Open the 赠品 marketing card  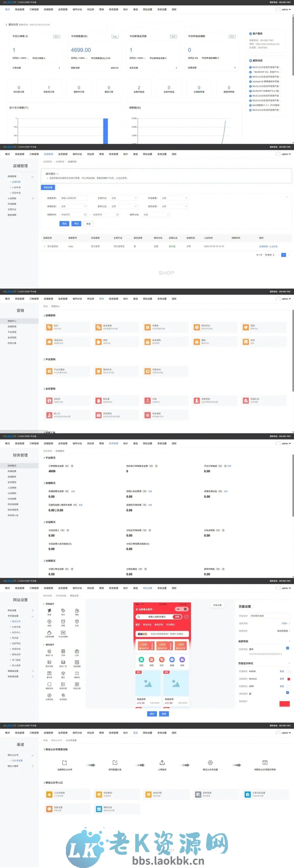point(215,342)
